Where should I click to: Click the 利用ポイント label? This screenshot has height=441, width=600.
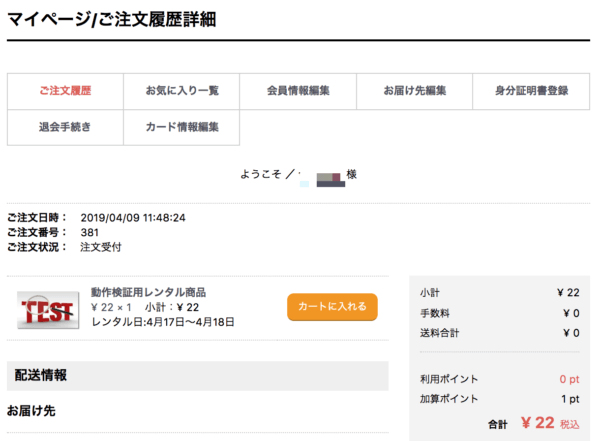point(449,379)
